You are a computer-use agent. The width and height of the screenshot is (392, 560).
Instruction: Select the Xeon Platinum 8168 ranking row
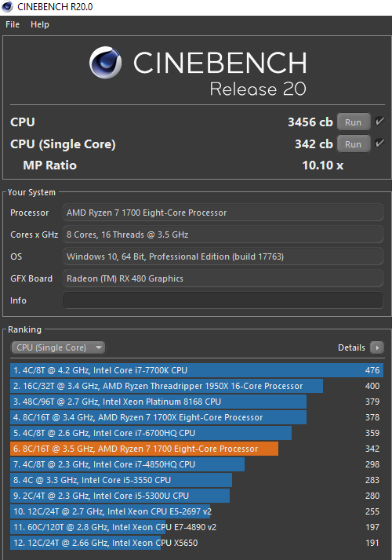click(x=197, y=402)
